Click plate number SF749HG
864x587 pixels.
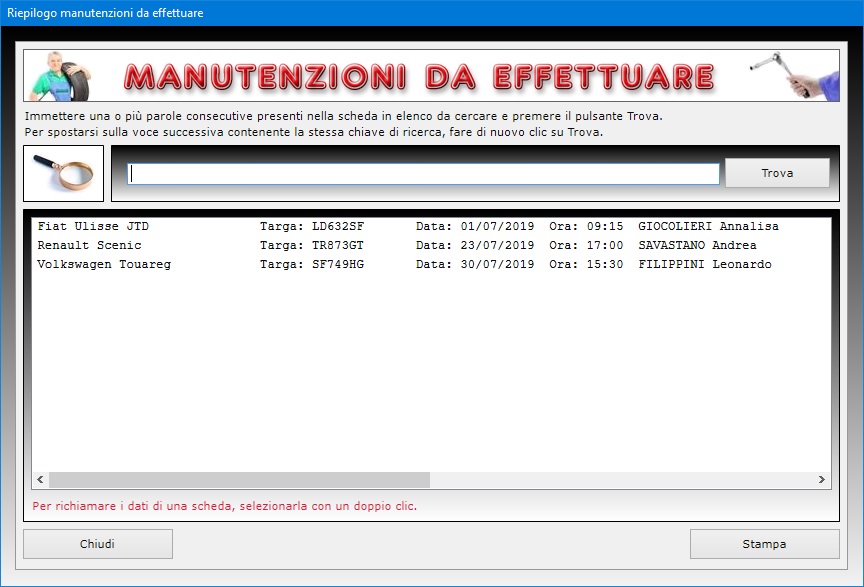338,265
